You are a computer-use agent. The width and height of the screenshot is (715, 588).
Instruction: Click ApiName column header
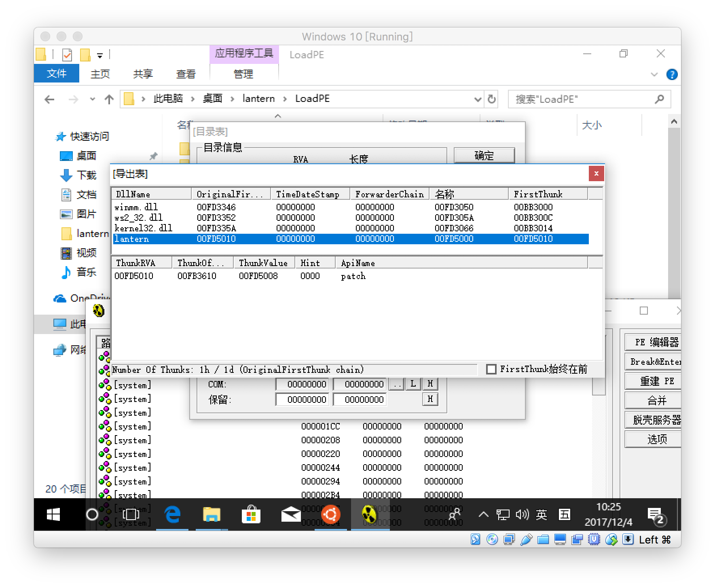(x=461, y=263)
